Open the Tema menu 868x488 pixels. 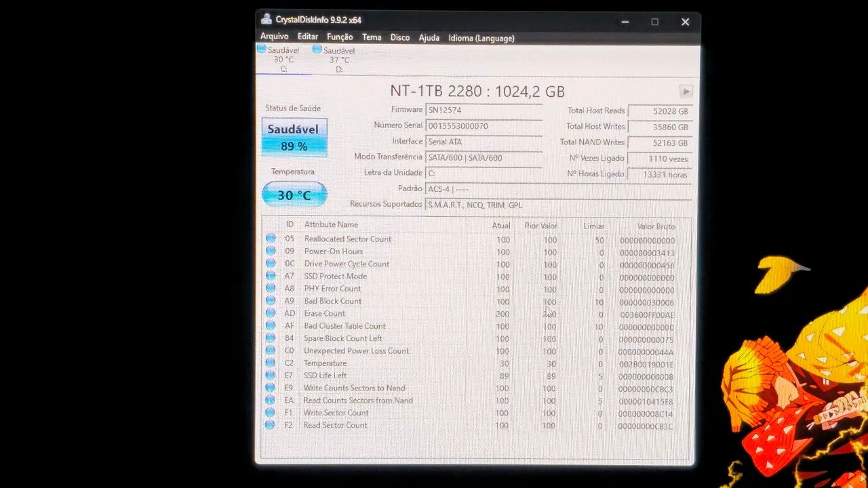pyautogui.click(x=372, y=37)
